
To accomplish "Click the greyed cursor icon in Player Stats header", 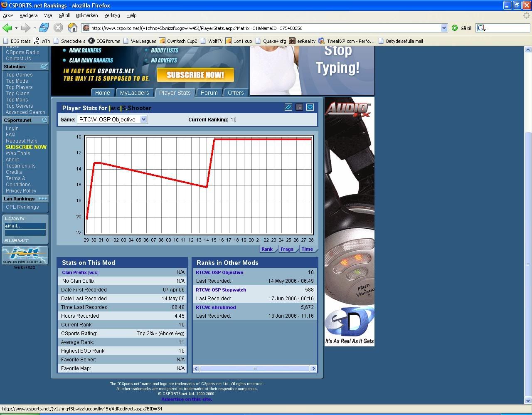I will click(299, 107).
